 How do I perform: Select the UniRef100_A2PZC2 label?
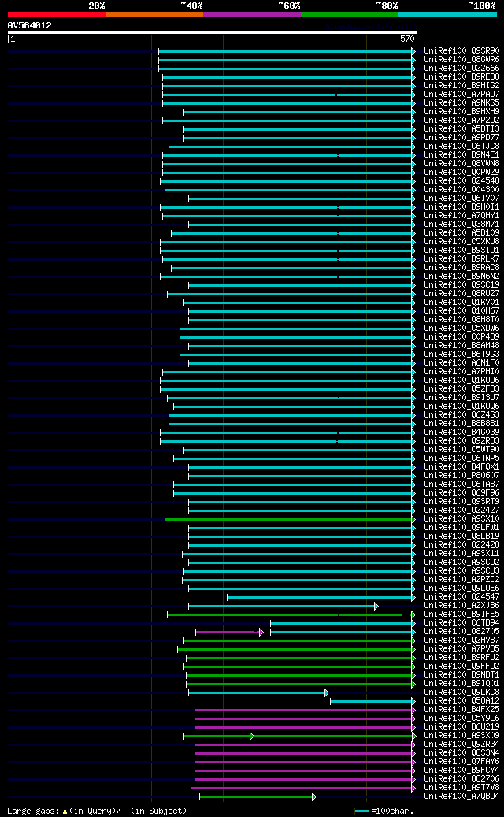pos(461,579)
